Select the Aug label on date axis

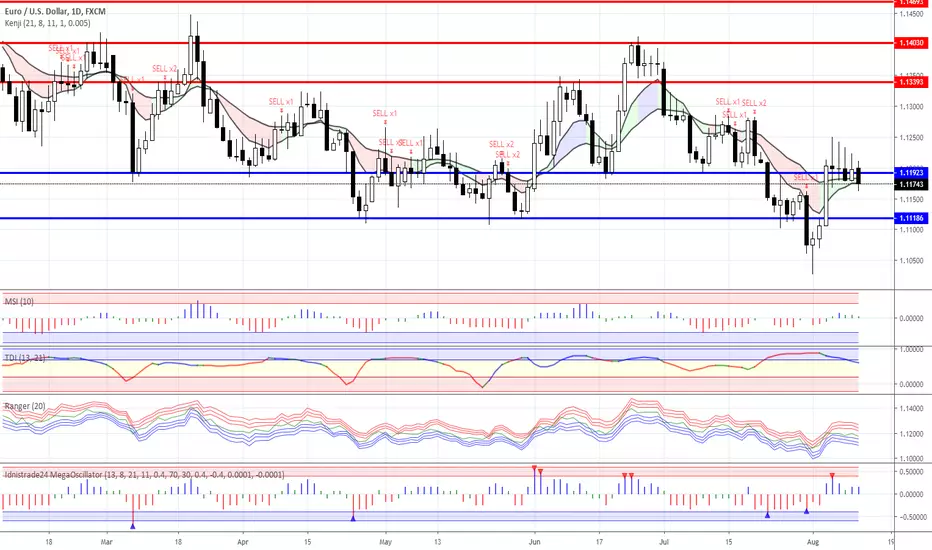(813, 542)
